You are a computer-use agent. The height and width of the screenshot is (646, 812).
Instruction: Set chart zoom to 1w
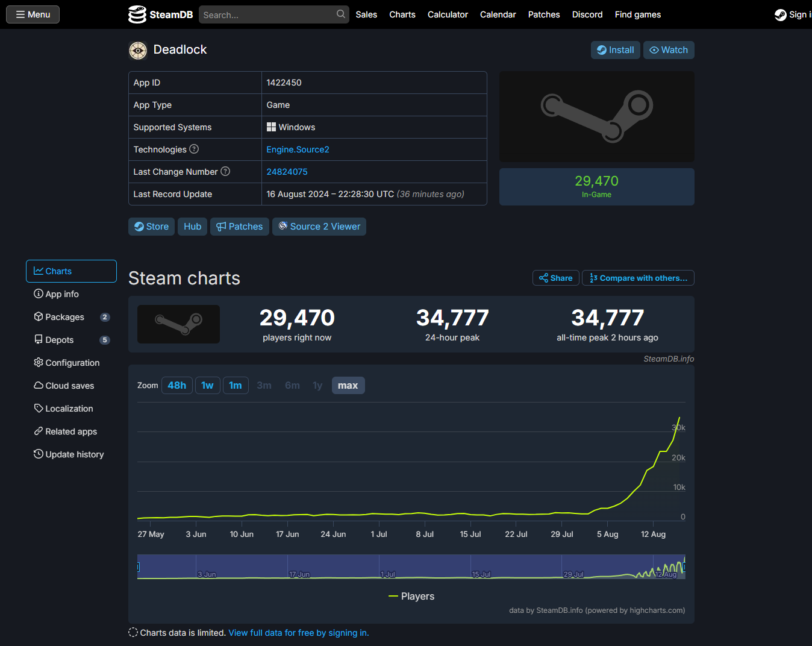coord(207,386)
